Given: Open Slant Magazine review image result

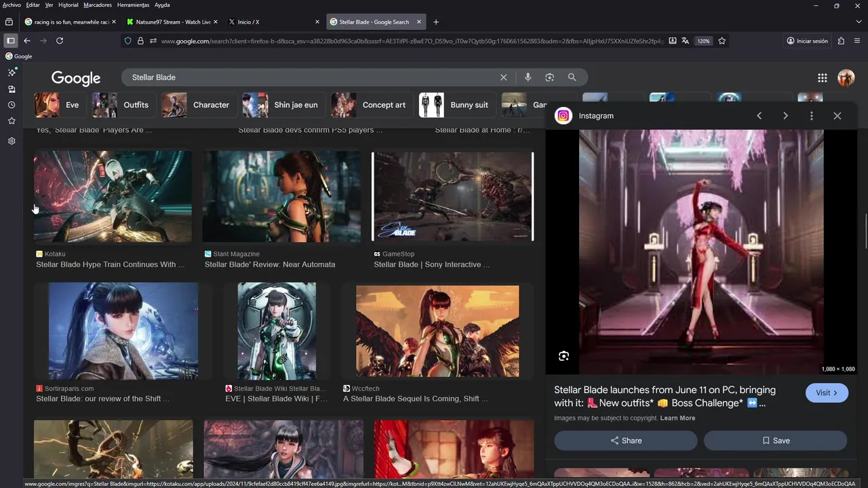Looking at the screenshot, I should pyautogui.click(x=281, y=196).
